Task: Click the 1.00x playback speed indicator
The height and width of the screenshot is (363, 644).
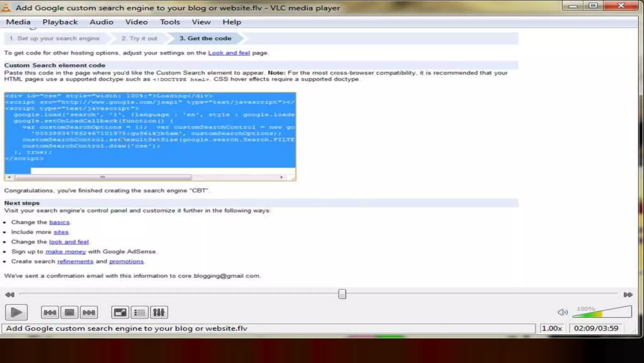Action: 552,328
